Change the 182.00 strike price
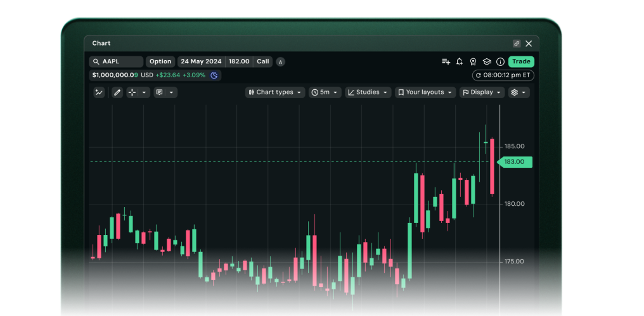 coord(239,61)
